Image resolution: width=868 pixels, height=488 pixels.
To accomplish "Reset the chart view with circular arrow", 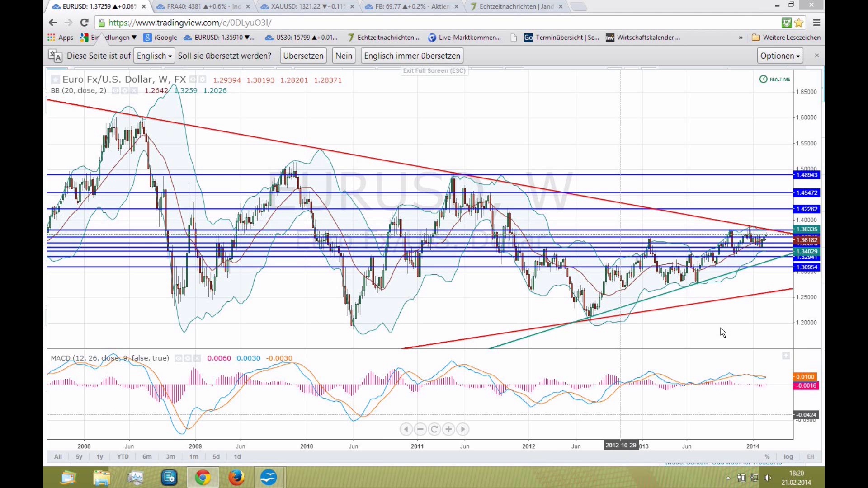I will tap(434, 429).
